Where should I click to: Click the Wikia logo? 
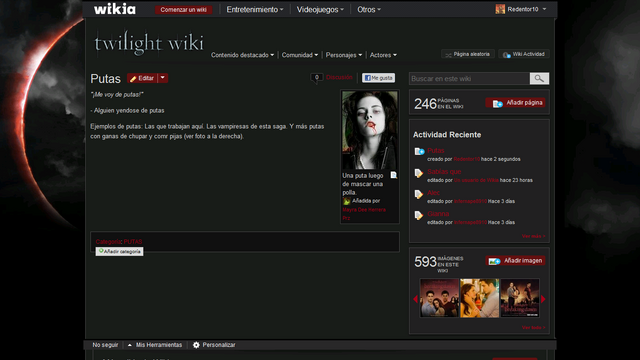tap(115, 9)
